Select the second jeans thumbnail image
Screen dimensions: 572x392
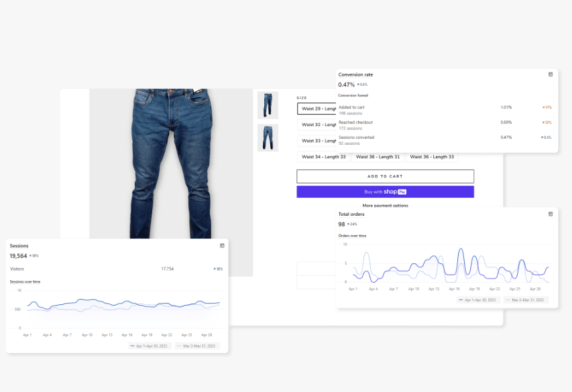tap(268, 137)
